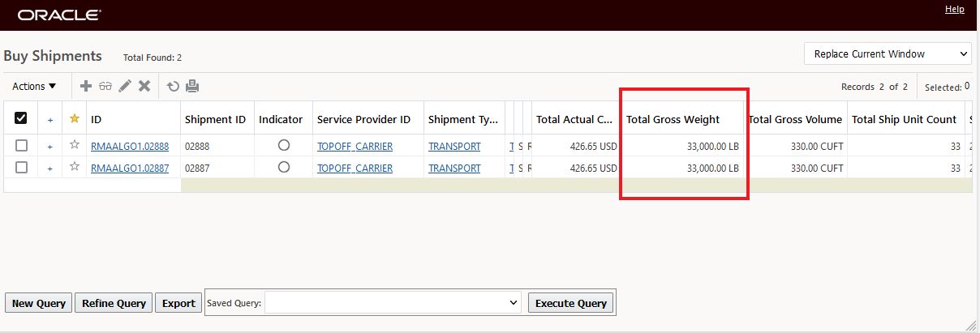
Task: Click the Delete (X) toolbar icon
Action: (144, 86)
